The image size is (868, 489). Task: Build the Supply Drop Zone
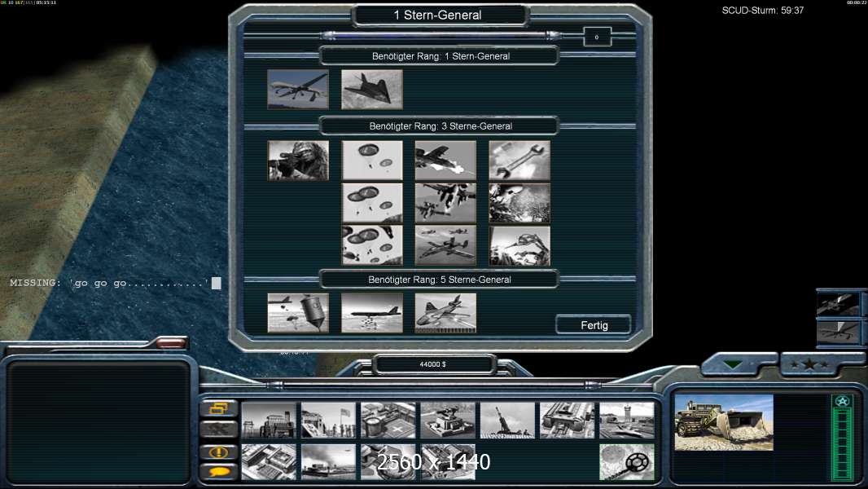(328, 462)
